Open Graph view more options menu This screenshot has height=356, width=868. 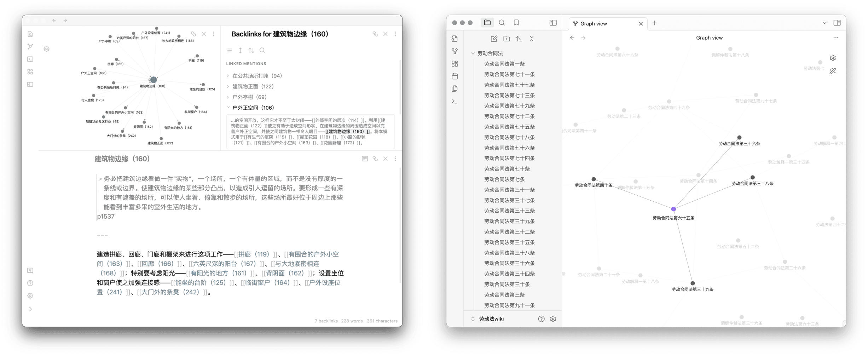tap(836, 38)
